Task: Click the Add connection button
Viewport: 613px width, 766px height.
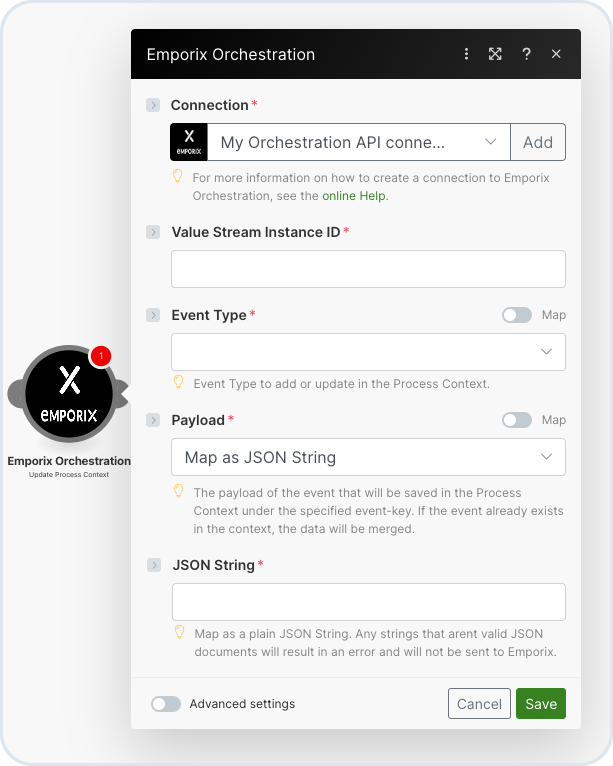Action: tap(538, 142)
